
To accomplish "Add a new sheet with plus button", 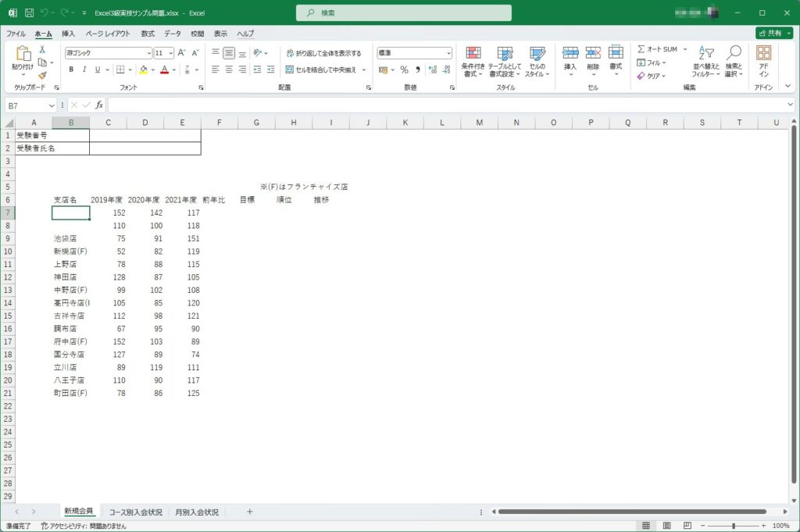I will point(250,512).
